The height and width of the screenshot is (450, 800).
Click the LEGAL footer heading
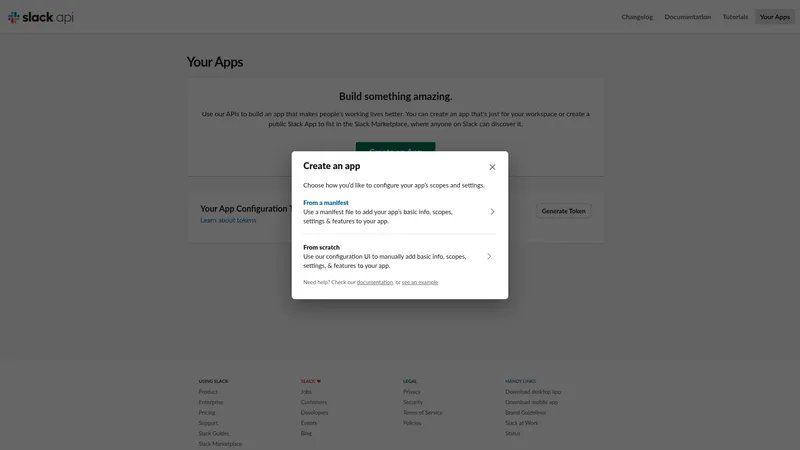click(x=410, y=381)
